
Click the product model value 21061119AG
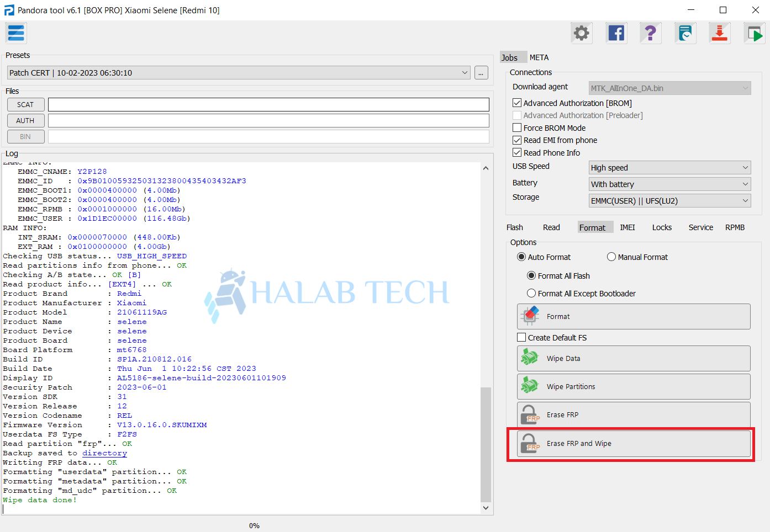pos(141,312)
